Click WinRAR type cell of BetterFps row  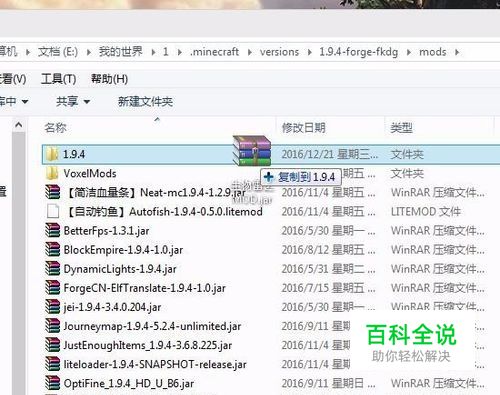pyautogui.click(x=438, y=231)
